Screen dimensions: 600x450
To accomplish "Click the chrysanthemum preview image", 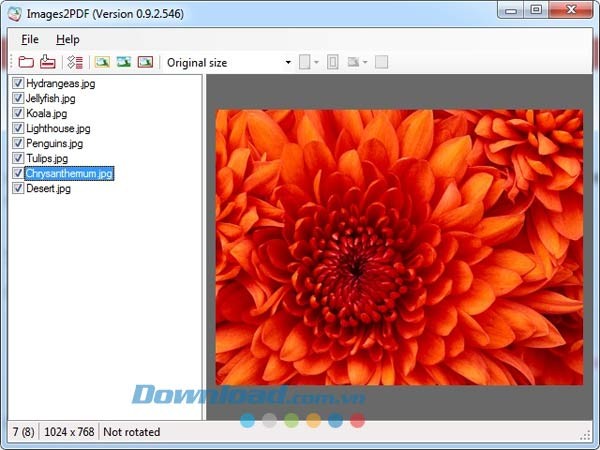I will [x=399, y=247].
